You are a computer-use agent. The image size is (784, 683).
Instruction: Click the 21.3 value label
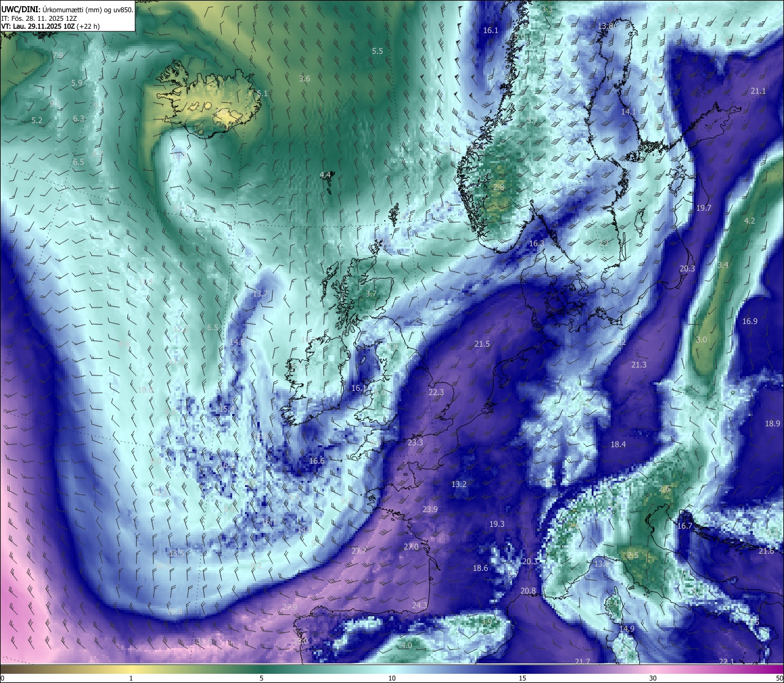[x=639, y=365]
